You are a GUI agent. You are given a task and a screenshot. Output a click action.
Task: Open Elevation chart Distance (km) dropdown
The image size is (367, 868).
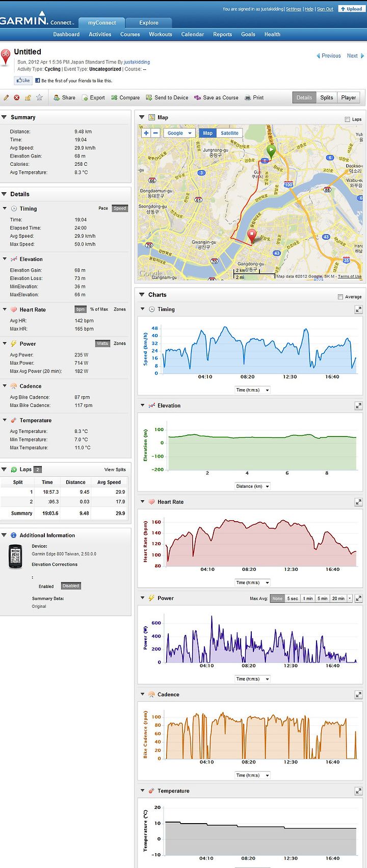pos(252,487)
